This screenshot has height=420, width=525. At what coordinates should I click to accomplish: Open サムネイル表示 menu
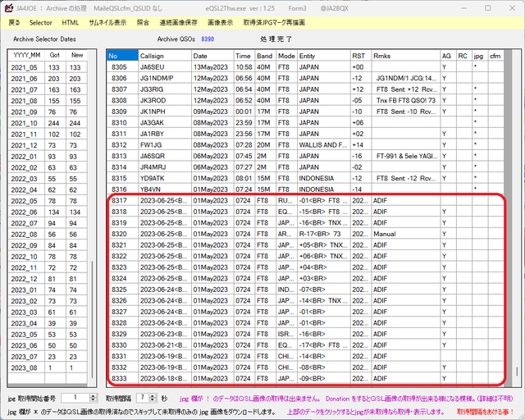click(x=107, y=23)
